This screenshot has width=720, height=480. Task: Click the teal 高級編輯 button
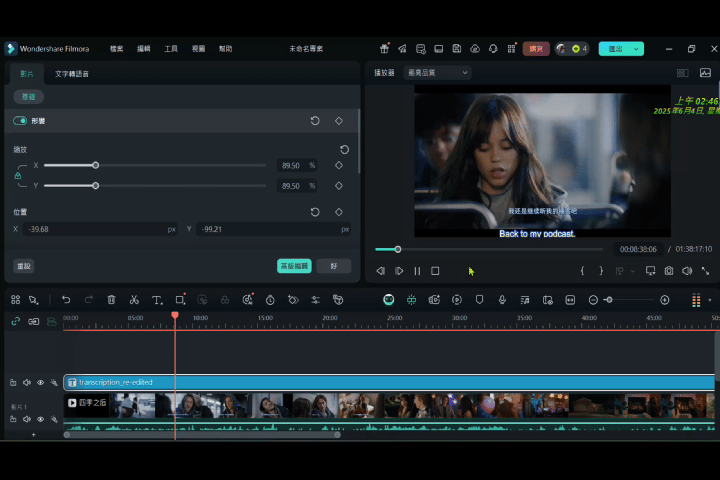click(294, 266)
